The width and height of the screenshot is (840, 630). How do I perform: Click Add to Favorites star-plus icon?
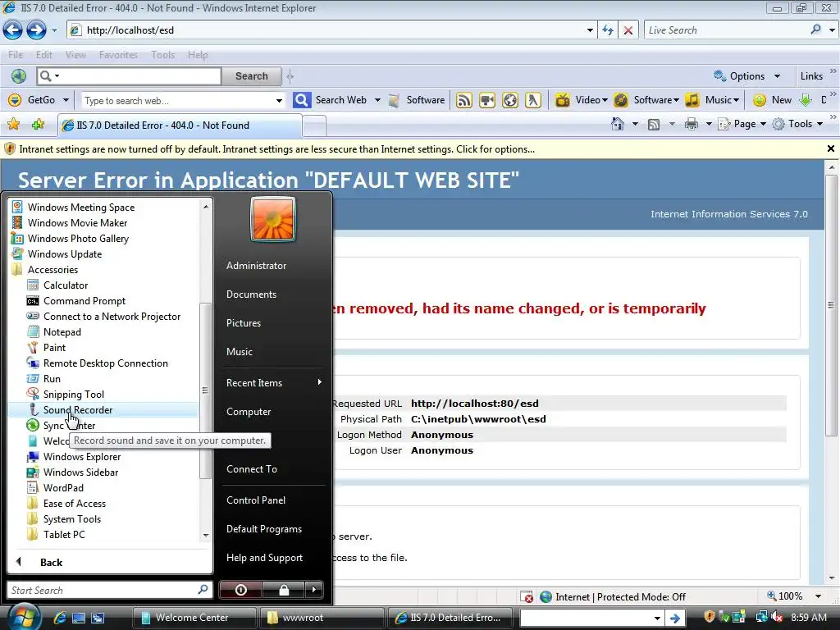tap(38, 125)
